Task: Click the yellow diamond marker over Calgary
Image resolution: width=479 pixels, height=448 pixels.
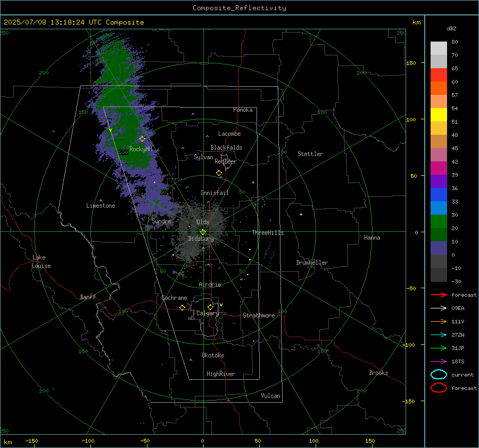Action: pos(210,307)
